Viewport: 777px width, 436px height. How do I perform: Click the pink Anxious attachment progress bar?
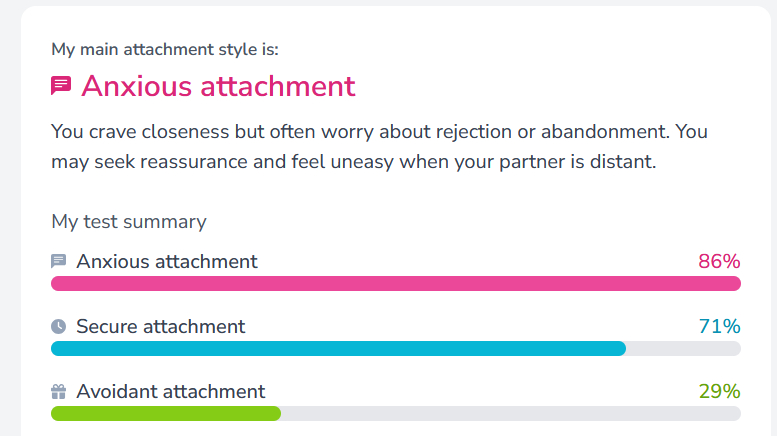395,283
